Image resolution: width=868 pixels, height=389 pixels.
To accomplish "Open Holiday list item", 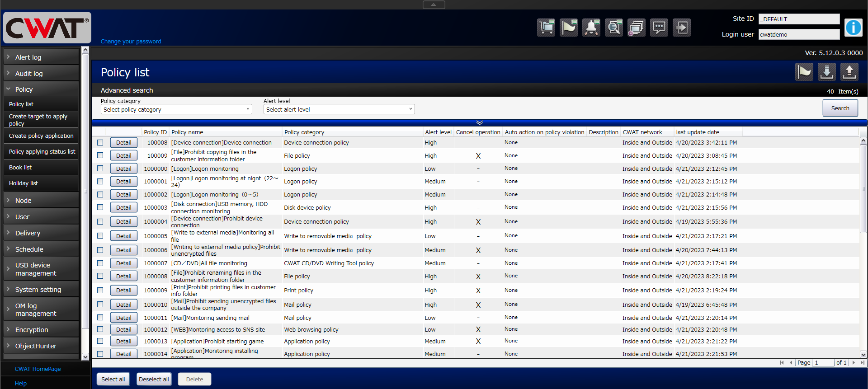I will [x=41, y=183].
